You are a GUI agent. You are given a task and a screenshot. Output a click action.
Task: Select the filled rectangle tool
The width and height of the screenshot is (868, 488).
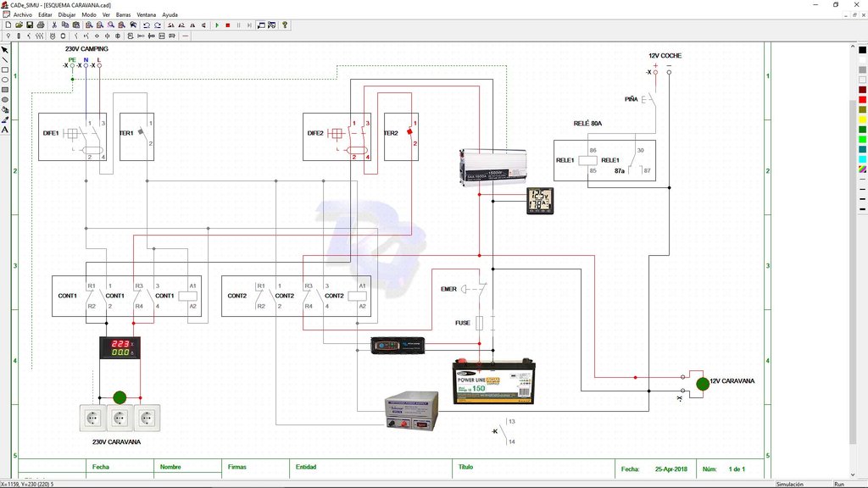click(5, 90)
